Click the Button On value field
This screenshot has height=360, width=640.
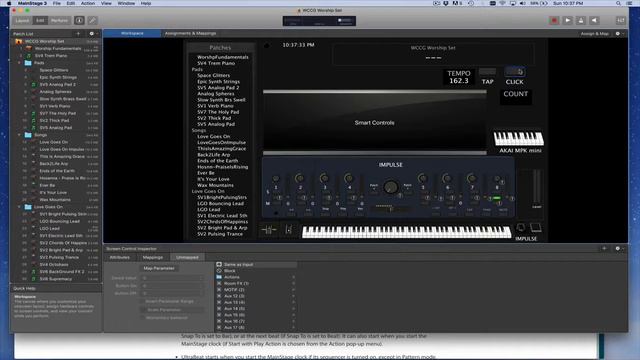tap(171, 286)
